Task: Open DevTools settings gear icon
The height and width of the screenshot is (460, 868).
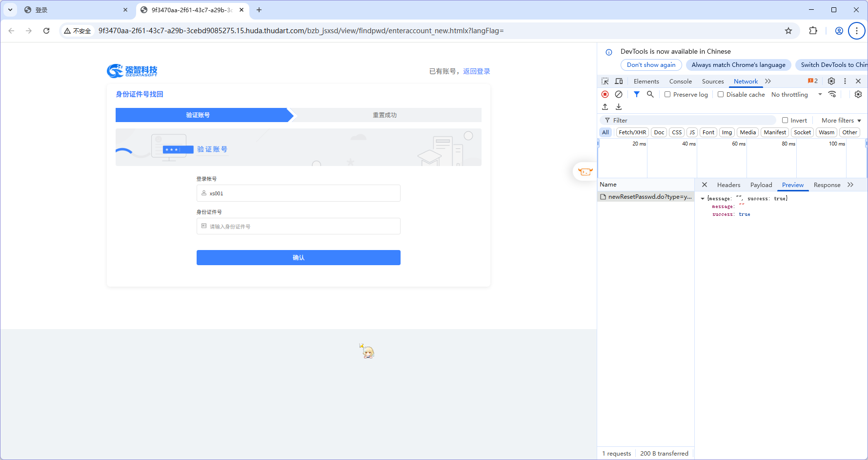Action: 831,81
